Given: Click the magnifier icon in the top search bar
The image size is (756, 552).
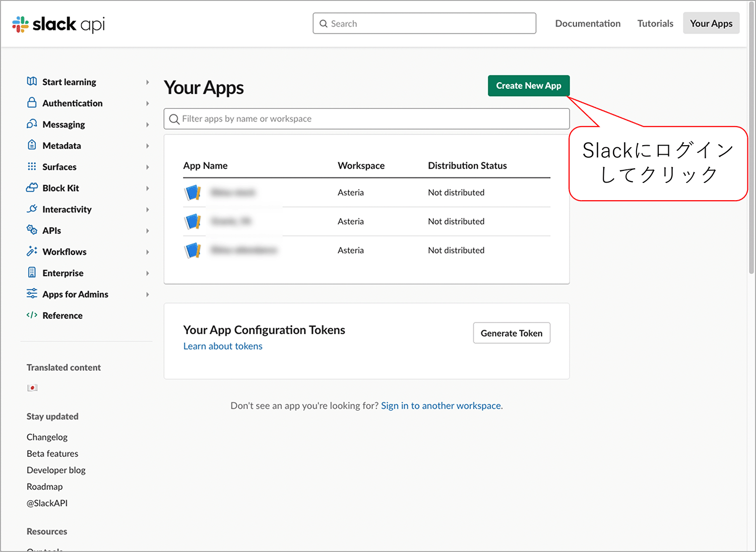Looking at the screenshot, I should click(324, 24).
